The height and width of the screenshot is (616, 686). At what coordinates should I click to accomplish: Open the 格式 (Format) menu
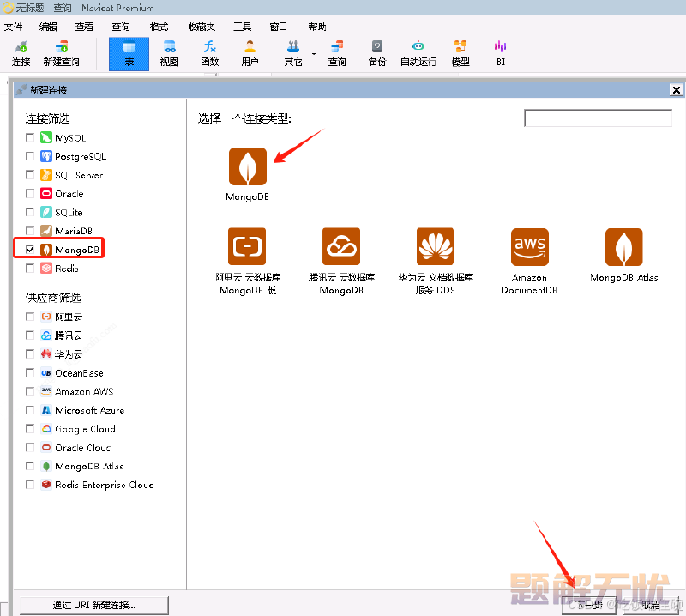pyautogui.click(x=159, y=27)
